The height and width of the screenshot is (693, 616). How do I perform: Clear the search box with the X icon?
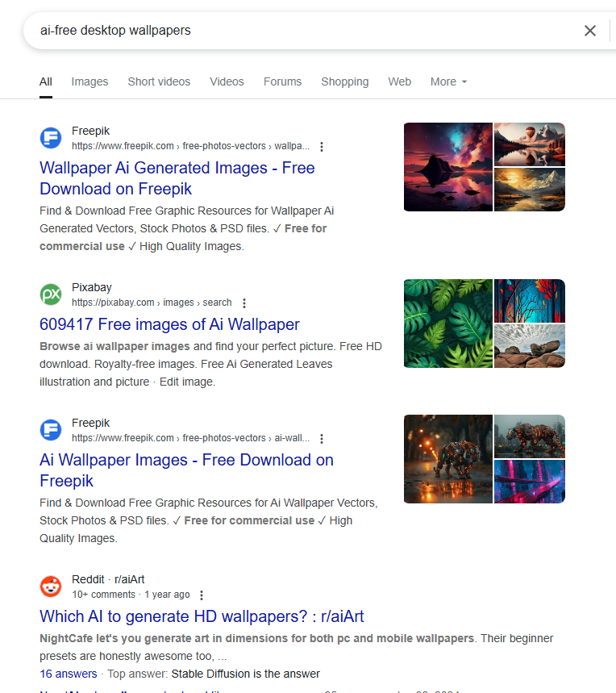[590, 31]
